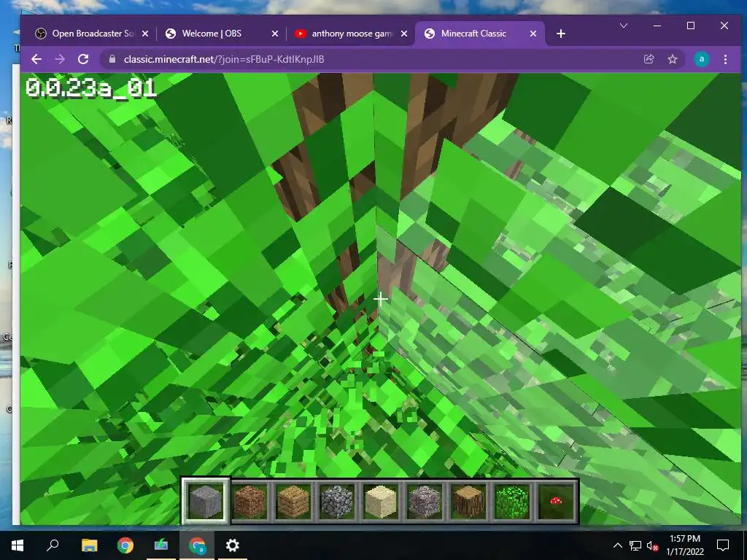Bookmark this page with star icon

[672, 59]
